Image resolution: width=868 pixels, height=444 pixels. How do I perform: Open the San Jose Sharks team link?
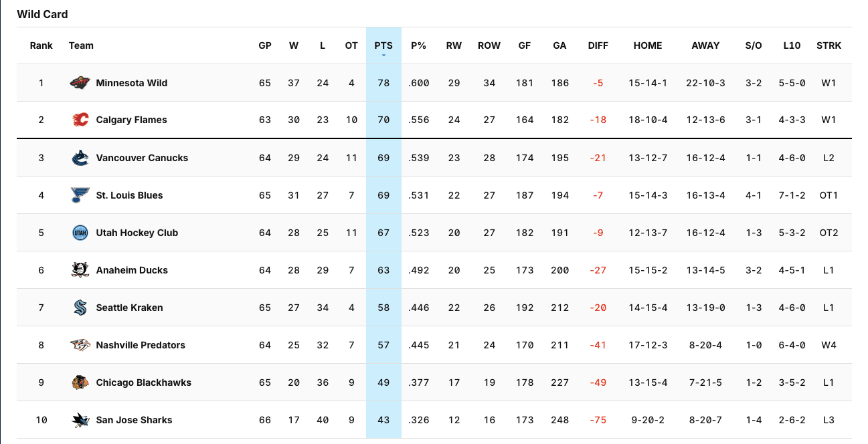pyautogui.click(x=134, y=420)
